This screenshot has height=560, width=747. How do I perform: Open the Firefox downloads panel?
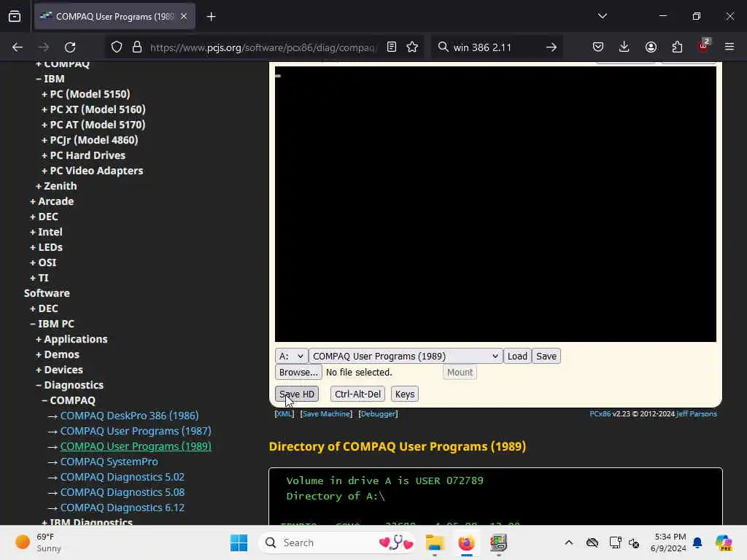[624, 47]
